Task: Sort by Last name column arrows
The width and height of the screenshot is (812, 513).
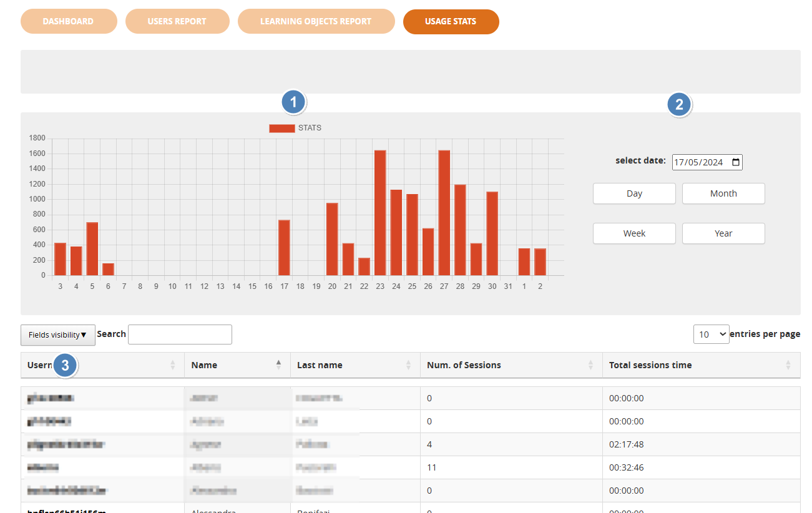Action: pos(408,365)
